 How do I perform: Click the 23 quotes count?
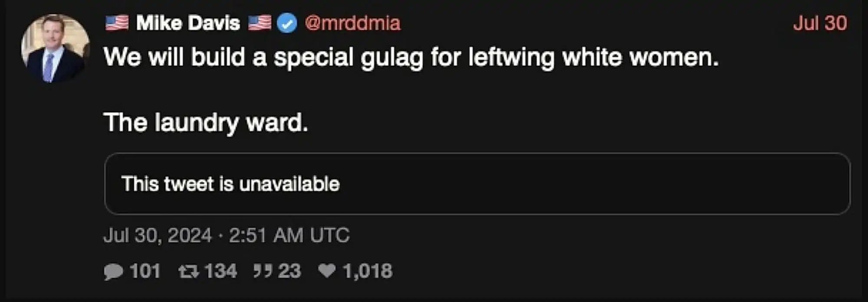click(x=289, y=271)
